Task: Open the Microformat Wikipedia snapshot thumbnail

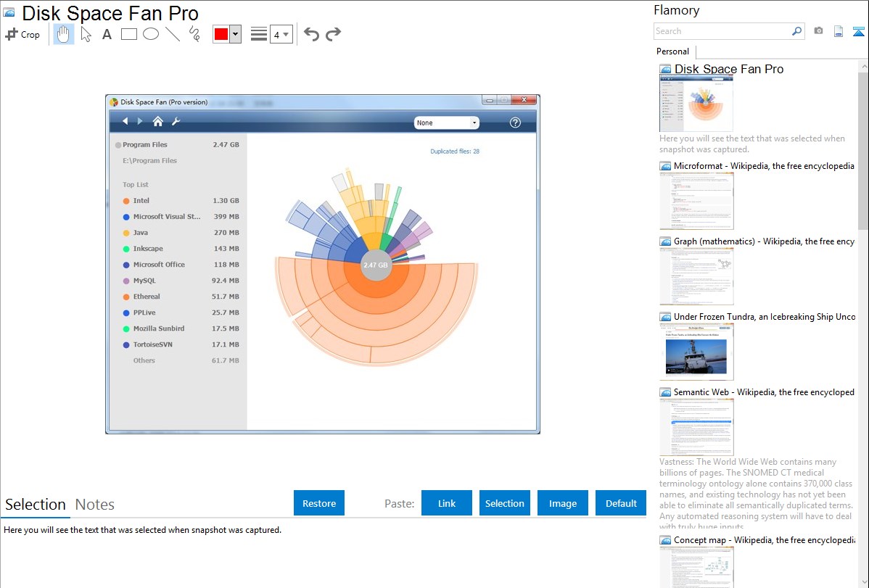Action: pos(696,201)
